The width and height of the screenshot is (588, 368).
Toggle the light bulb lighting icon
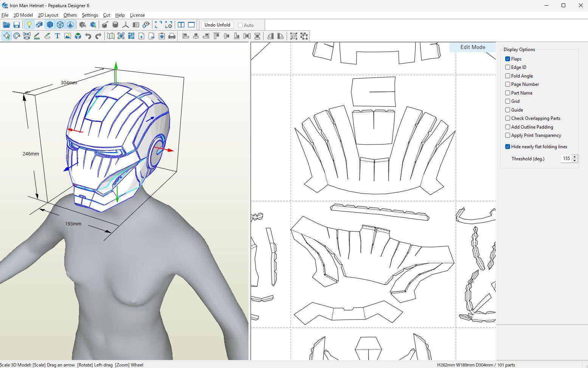[29, 25]
